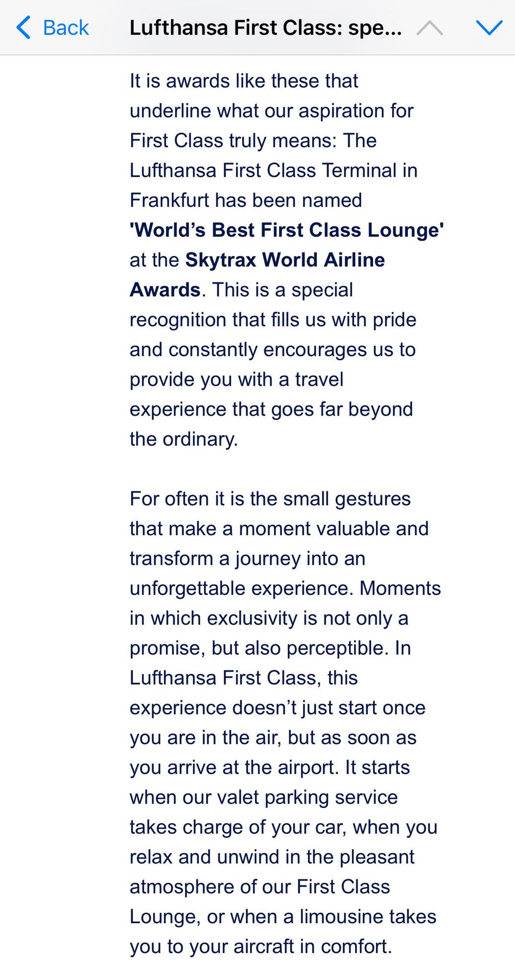This screenshot has width=515, height=980.
Task: Click the line 'you to your aircraft in comfort.'
Action: pos(261,946)
